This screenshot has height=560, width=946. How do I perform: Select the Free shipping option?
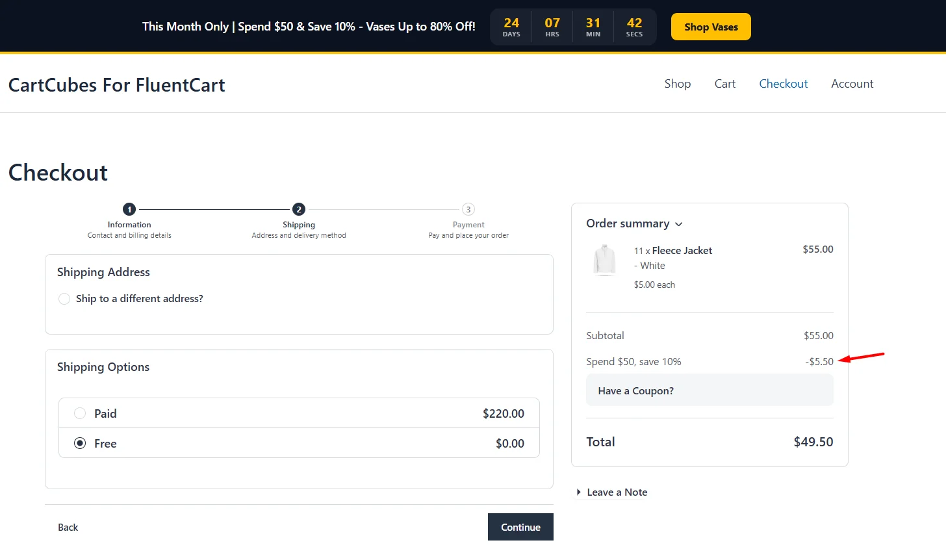pos(80,443)
